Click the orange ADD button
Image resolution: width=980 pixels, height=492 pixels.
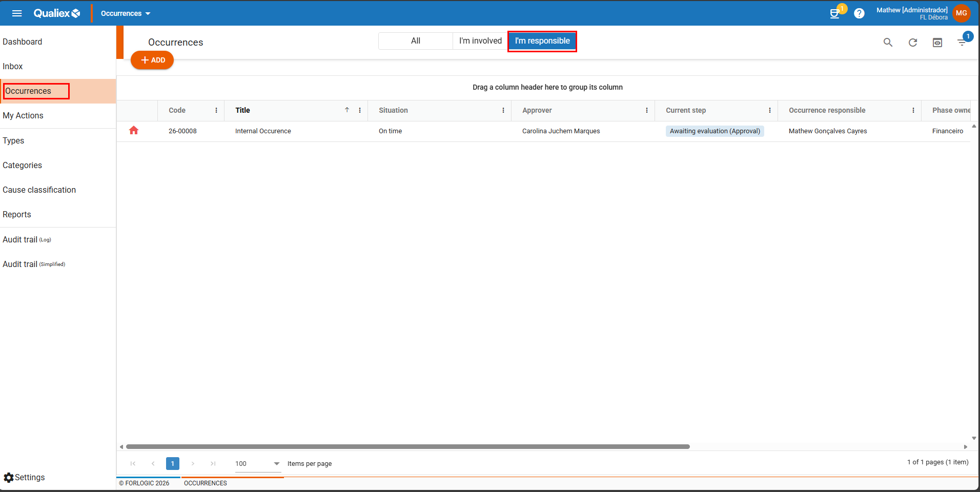pyautogui.click(x=152, y=60)
